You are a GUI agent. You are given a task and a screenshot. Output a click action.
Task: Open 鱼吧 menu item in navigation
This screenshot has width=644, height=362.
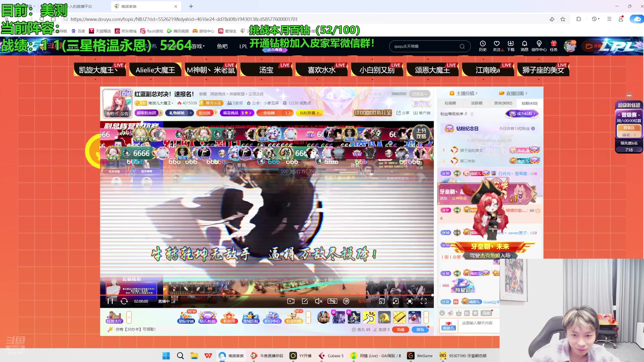click(x=222, y=46)
